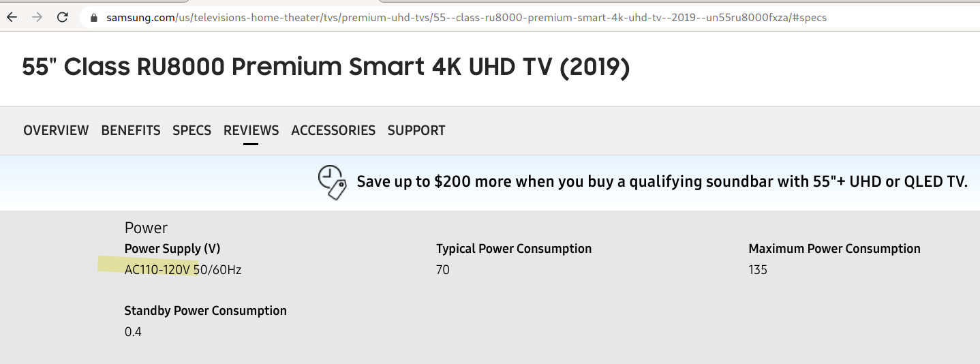This screenshot has height=364, width=980.
Task: Reload the page with the refresh icon
Action: point(62,17)
